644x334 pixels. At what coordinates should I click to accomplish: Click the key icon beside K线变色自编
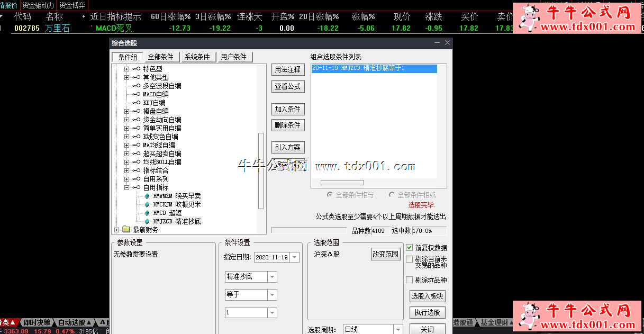tap(137, 137)
